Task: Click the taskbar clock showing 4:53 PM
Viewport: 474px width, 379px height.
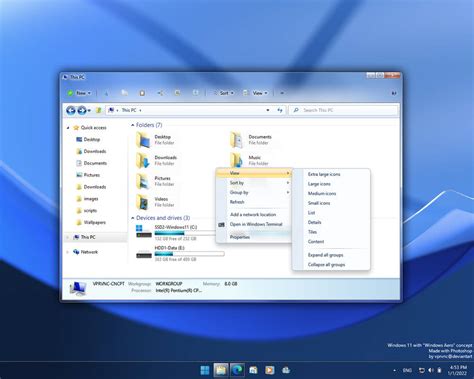Action: click(x=457, y=370)
